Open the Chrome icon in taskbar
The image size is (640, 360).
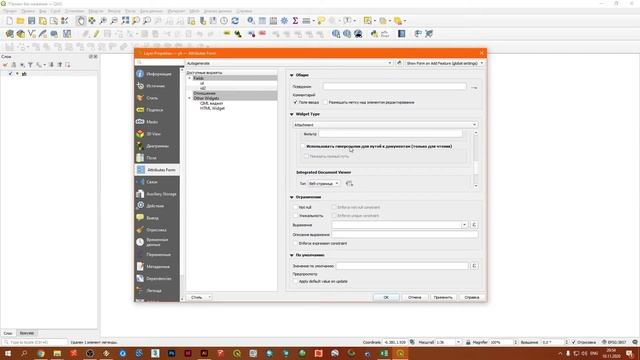pos(41,353)
